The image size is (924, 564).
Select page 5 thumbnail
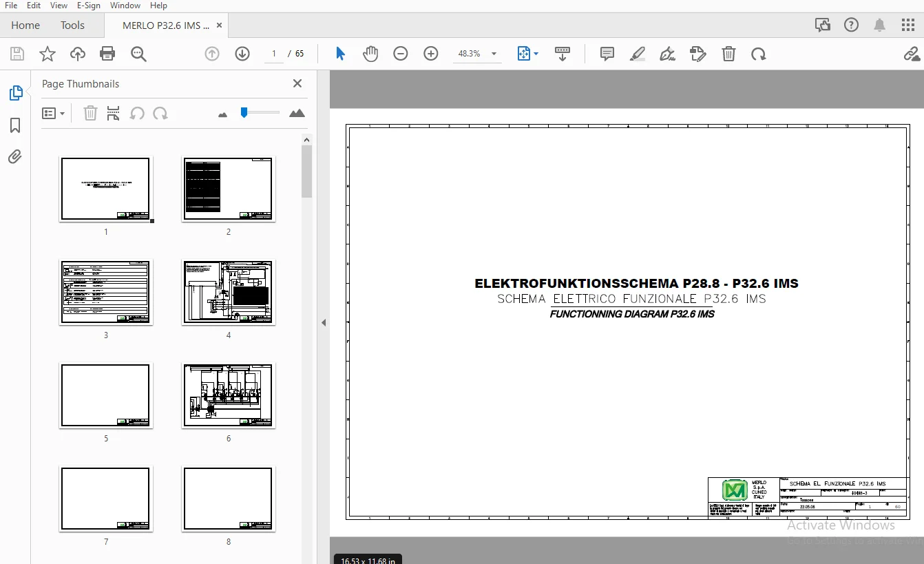(x=105, y=395)
